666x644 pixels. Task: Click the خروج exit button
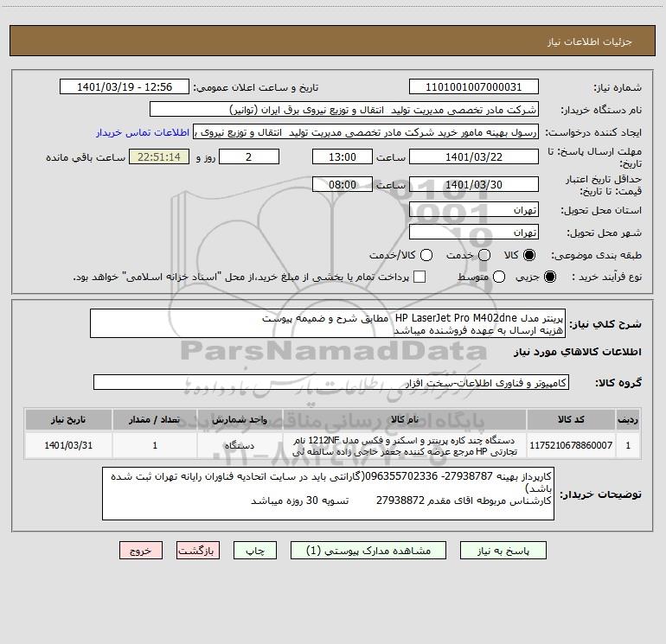click(141, 551)
